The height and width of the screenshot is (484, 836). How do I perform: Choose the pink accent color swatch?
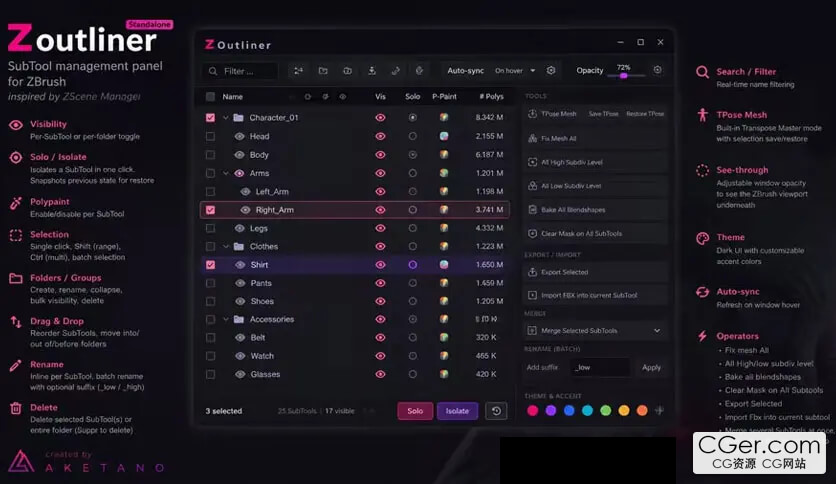[x=532, y=410]
